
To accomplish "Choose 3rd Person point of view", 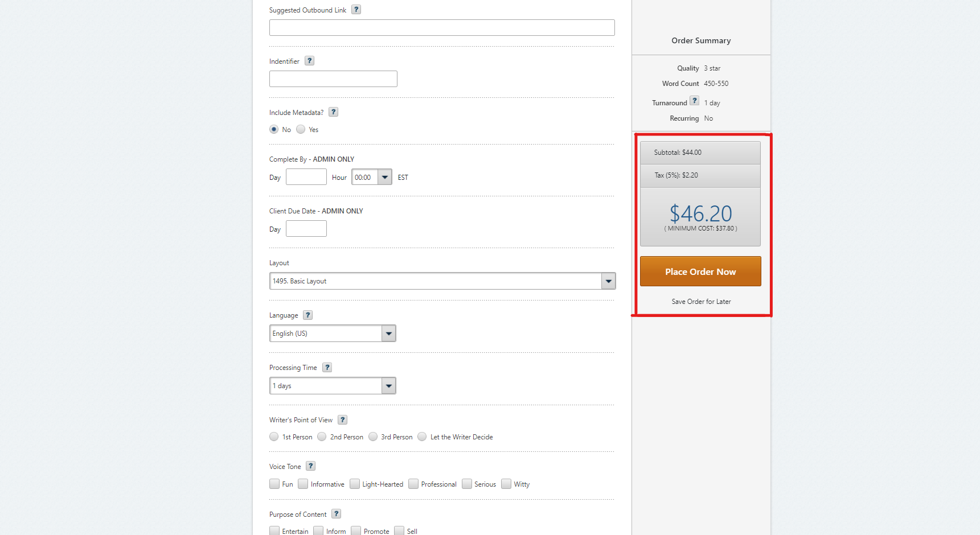I will point(374,437).
